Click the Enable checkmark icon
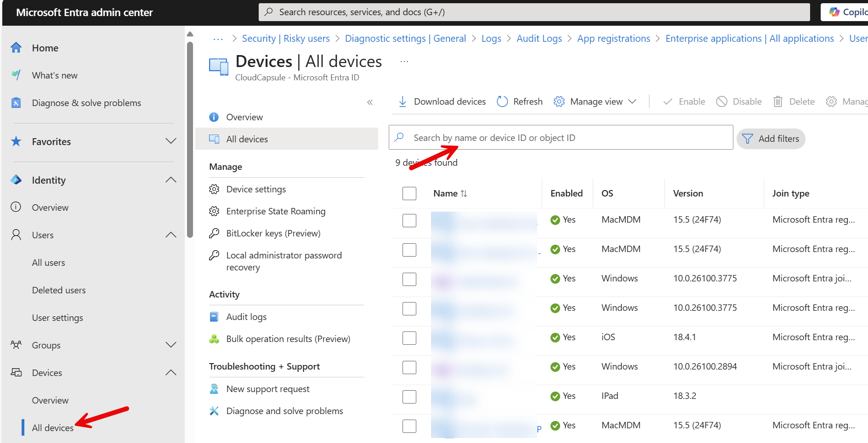Screen dimensions: 868x443 click(668, 101)
